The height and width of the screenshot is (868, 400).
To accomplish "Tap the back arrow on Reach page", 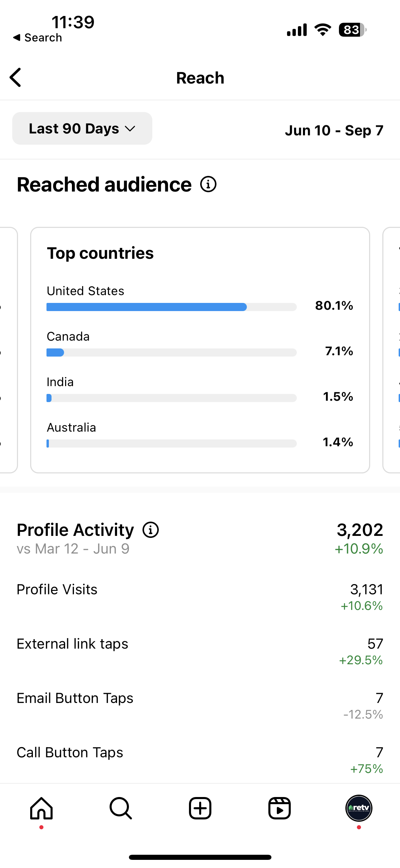I will pyautogui.click(x=16, y=77).
